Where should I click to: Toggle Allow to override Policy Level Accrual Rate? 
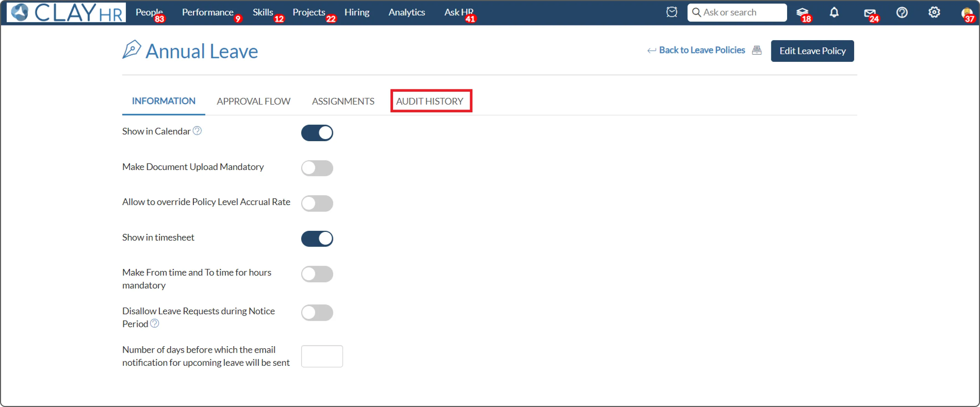point(317,203)
